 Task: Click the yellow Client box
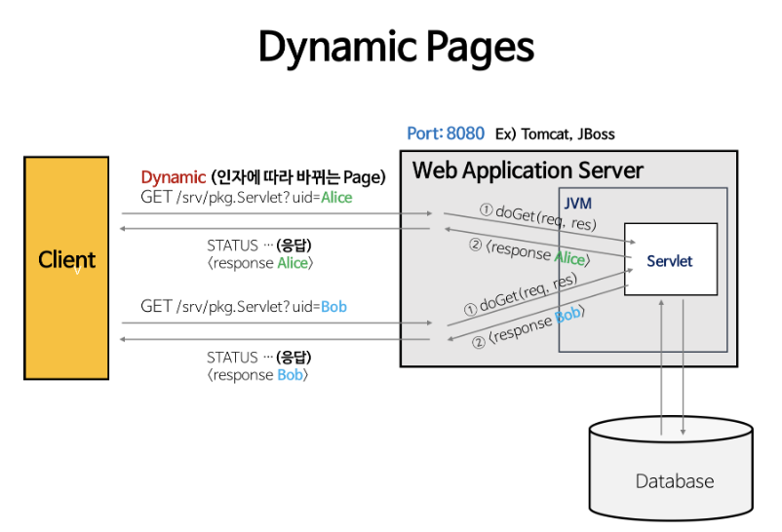66,268
